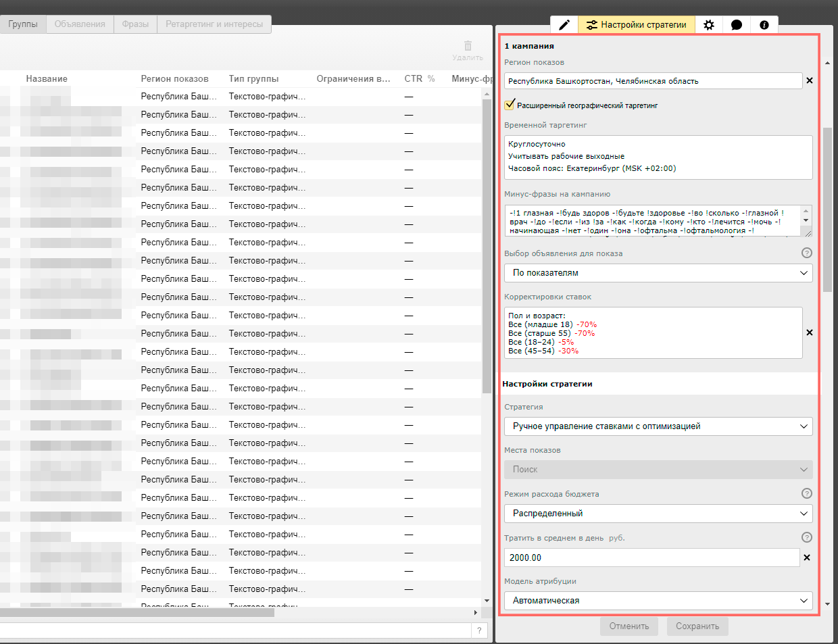Click the settings panel vertical scrollbar thumb
Image resolution: width=838 pixels, height=644 pixels.
[828, 209]
